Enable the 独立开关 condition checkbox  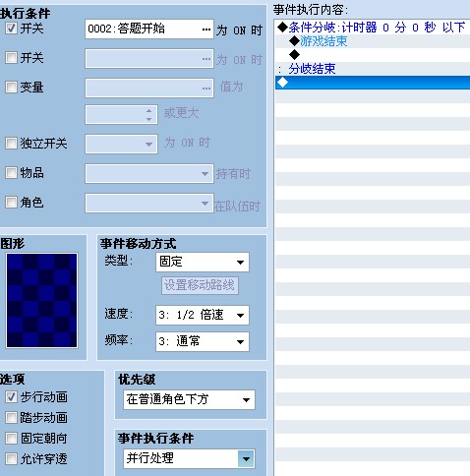point(11,143)
